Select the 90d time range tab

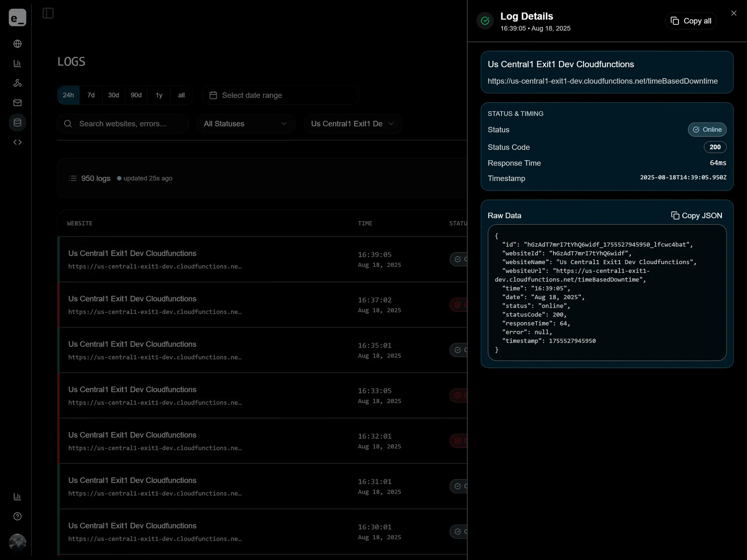(136, 95)
